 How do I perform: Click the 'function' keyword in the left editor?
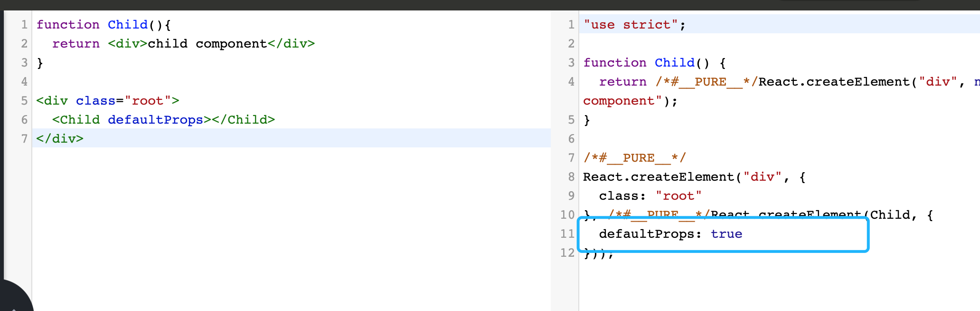pyautogui.click(x=68, y=25)
